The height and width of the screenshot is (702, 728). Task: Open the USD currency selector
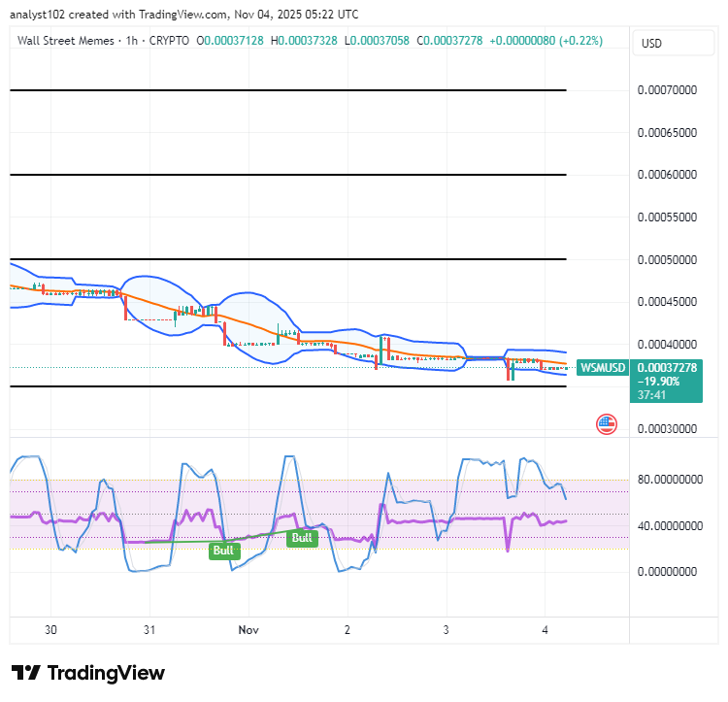(674, 43)
